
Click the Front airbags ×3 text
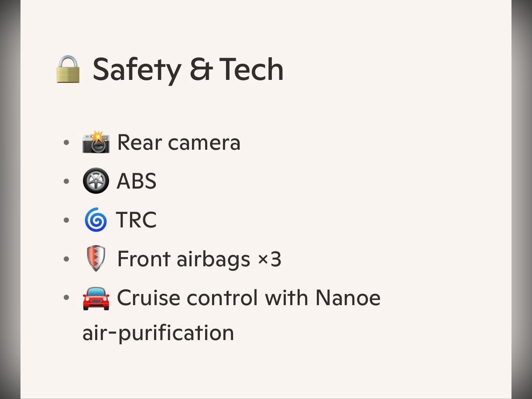click(x=199, y=259)
